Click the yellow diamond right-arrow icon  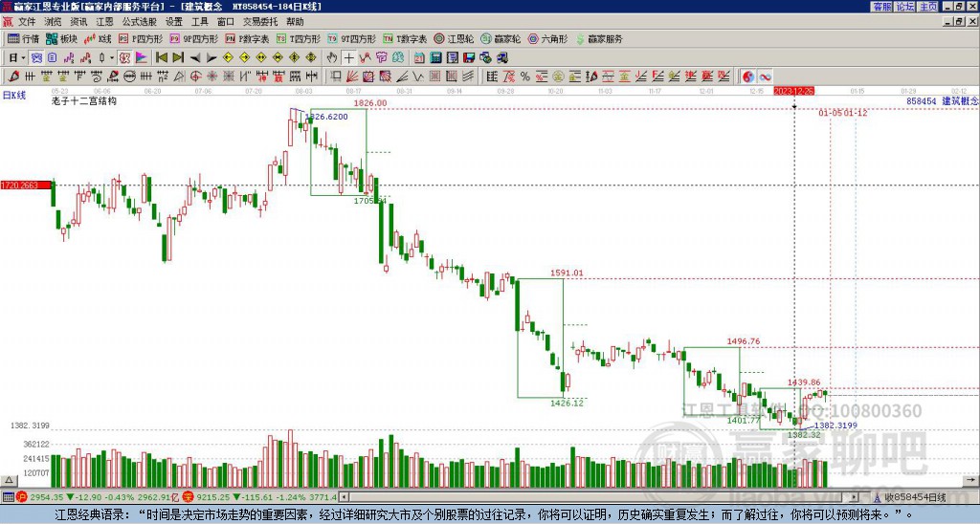(244, 57)
